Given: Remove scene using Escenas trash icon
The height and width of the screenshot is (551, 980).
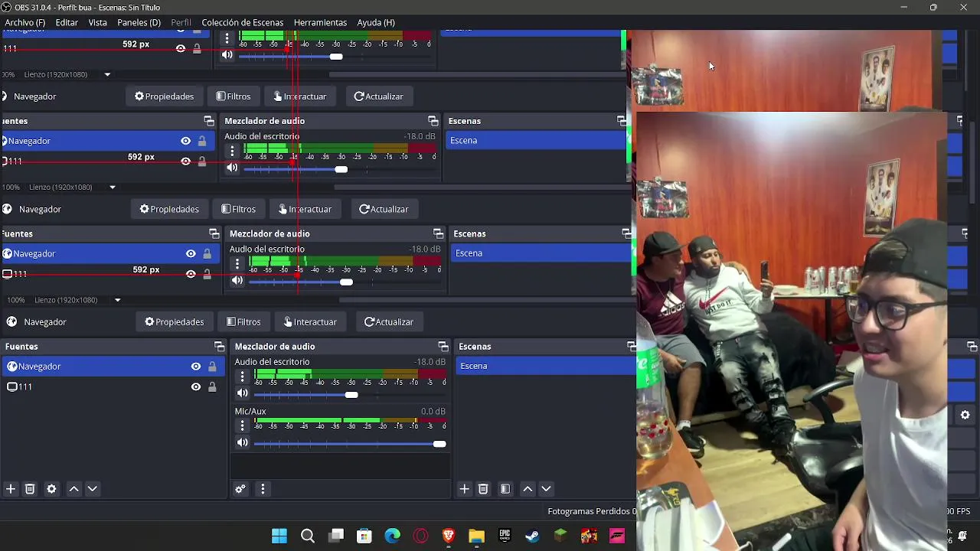Looking at the screenshot, I should point(483,489).
